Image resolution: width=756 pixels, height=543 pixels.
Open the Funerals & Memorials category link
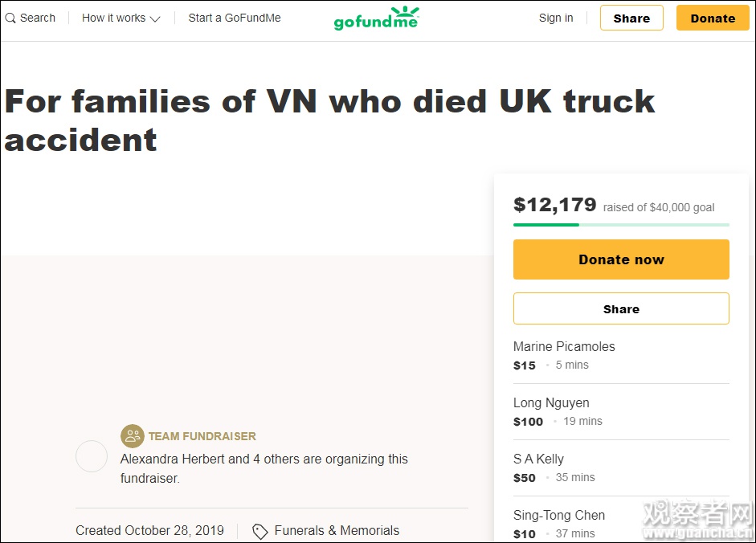pos(337,530)
